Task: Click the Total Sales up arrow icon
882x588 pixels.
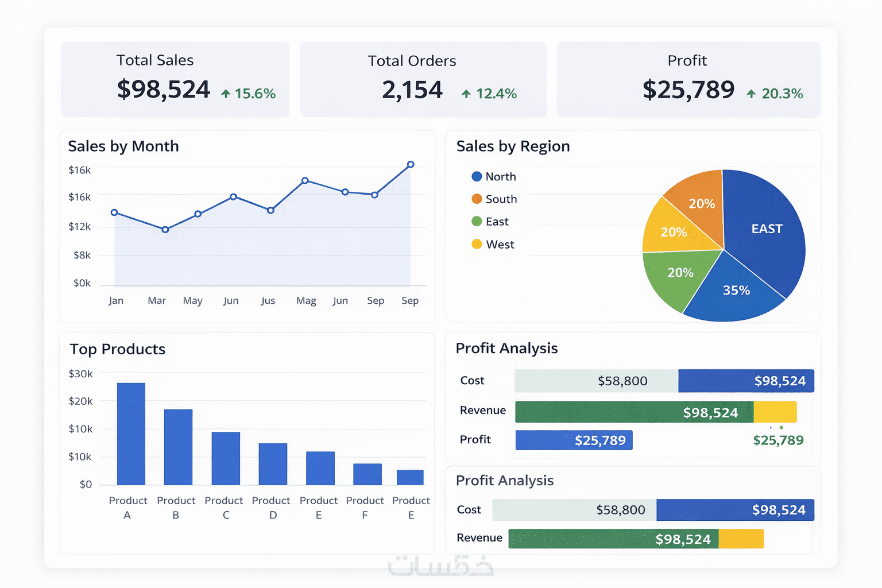Action: tap(226, 94)
